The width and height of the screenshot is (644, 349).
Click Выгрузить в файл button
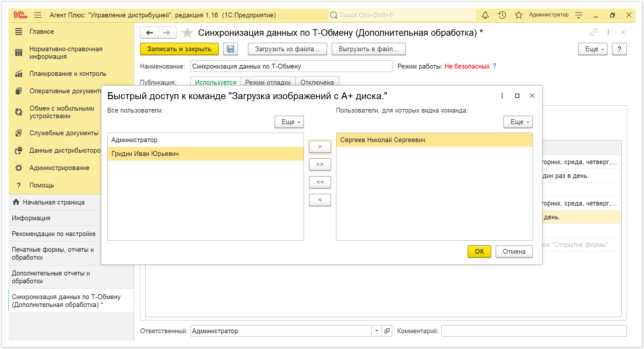pyautogui.click(x=369, y=49)
